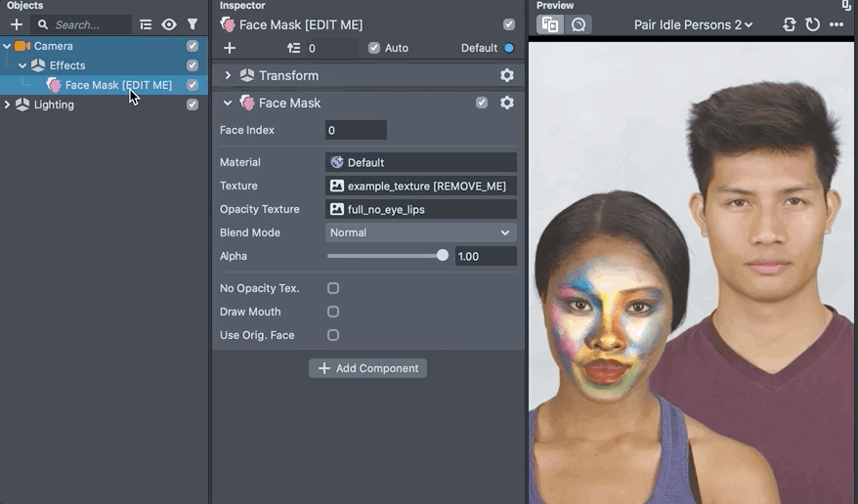Click the restart preview icon
The image size is (858, 504).
pyautogui.click(x=812, y=24)
